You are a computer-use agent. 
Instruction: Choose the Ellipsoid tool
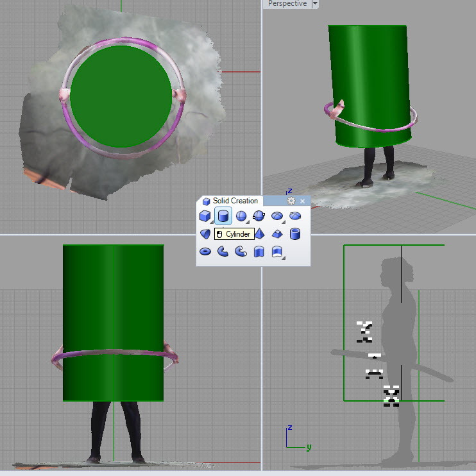[277, 216]
